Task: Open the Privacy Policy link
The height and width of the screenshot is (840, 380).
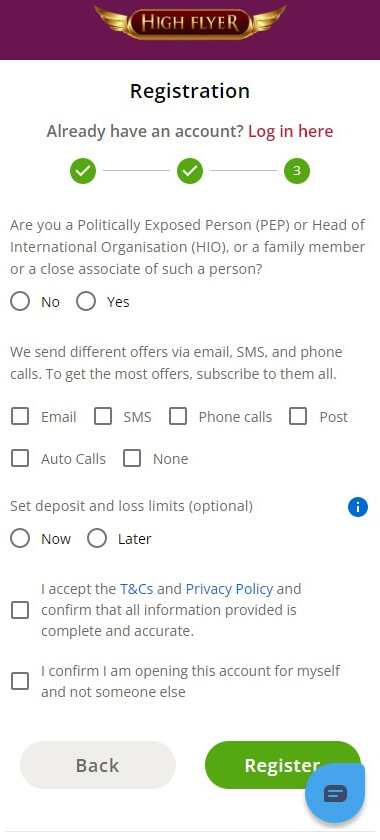Action: (x=229, y=589)
